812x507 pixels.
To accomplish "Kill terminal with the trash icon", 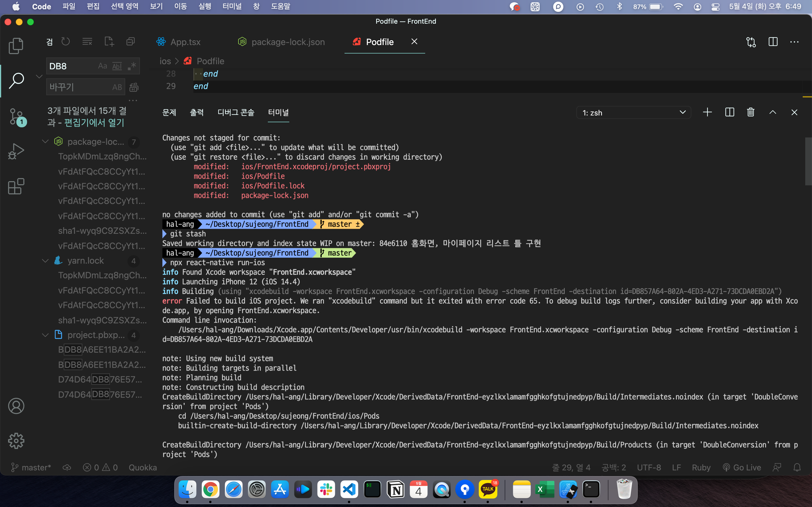I will 751,112.
